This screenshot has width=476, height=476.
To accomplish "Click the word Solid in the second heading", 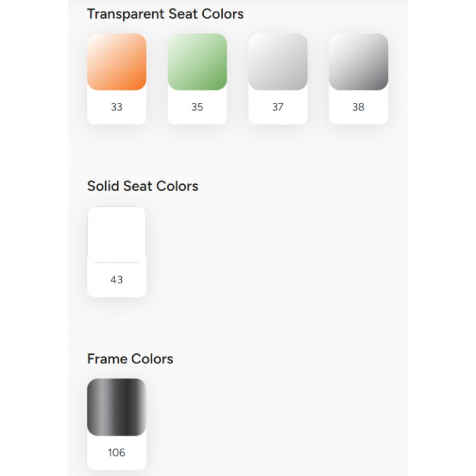I will click(x=103, y=186).
